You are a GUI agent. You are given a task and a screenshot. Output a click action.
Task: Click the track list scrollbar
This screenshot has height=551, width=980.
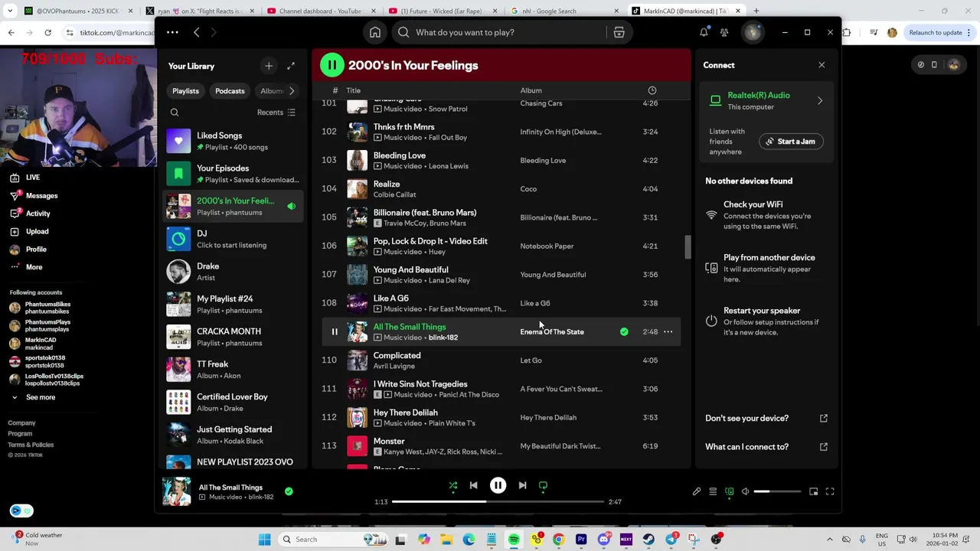click(x=688, y=247)
